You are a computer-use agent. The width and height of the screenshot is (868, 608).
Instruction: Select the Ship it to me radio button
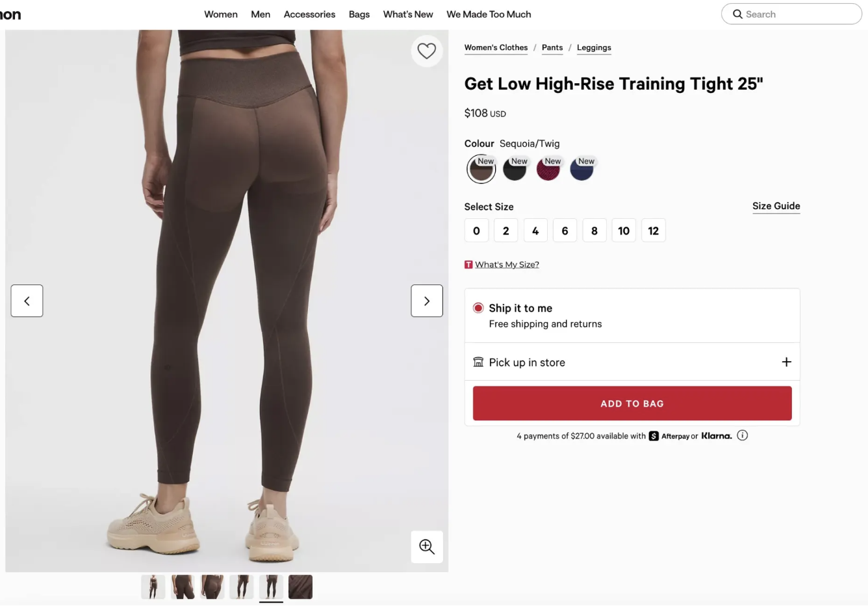click(478, 308)
